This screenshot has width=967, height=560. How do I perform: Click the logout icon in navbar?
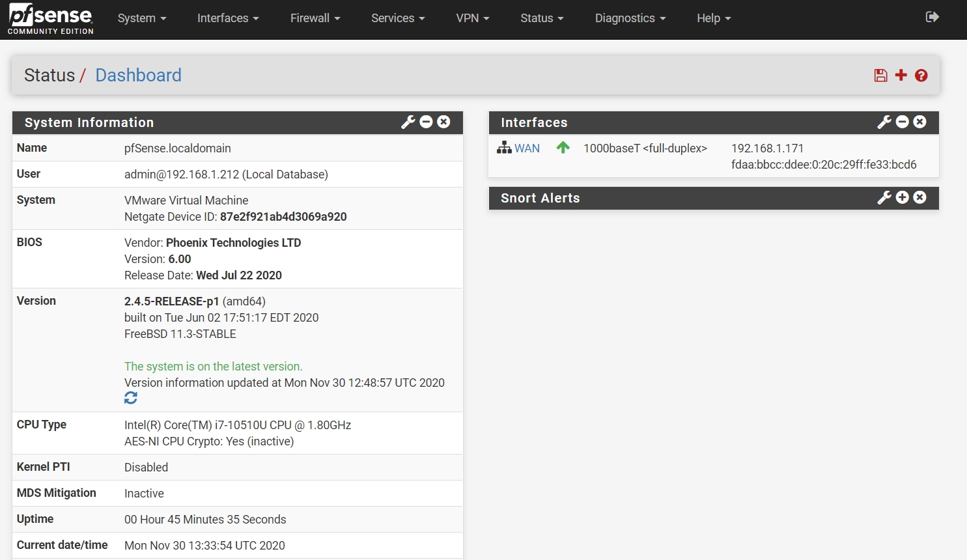[932, 17]
